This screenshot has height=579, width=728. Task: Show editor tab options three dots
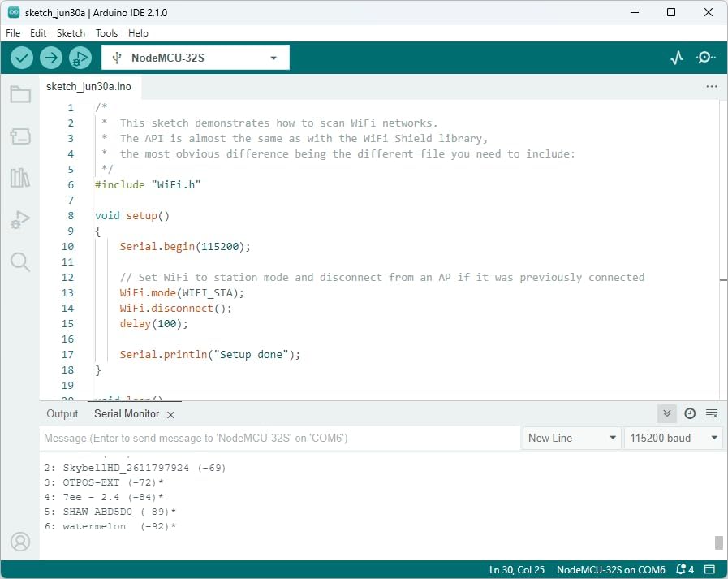point(711,86)
